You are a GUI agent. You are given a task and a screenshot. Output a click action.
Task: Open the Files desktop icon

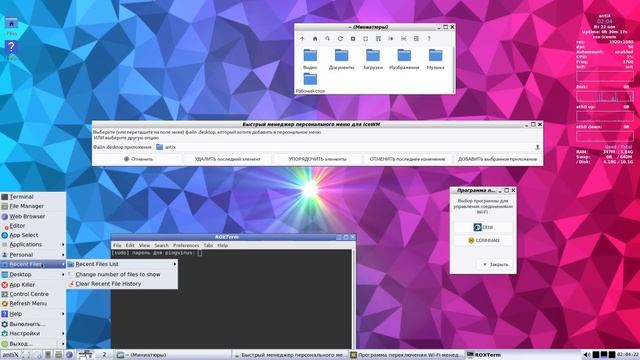[11, 27]
